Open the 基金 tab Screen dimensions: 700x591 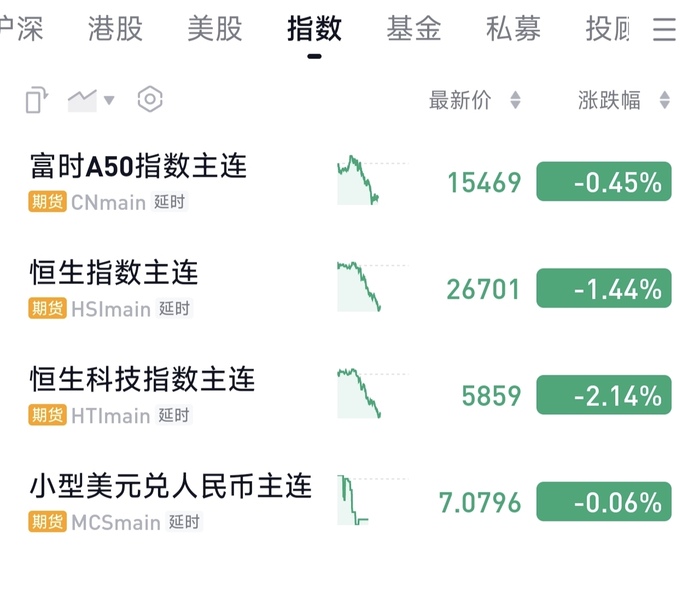(414, 29)
